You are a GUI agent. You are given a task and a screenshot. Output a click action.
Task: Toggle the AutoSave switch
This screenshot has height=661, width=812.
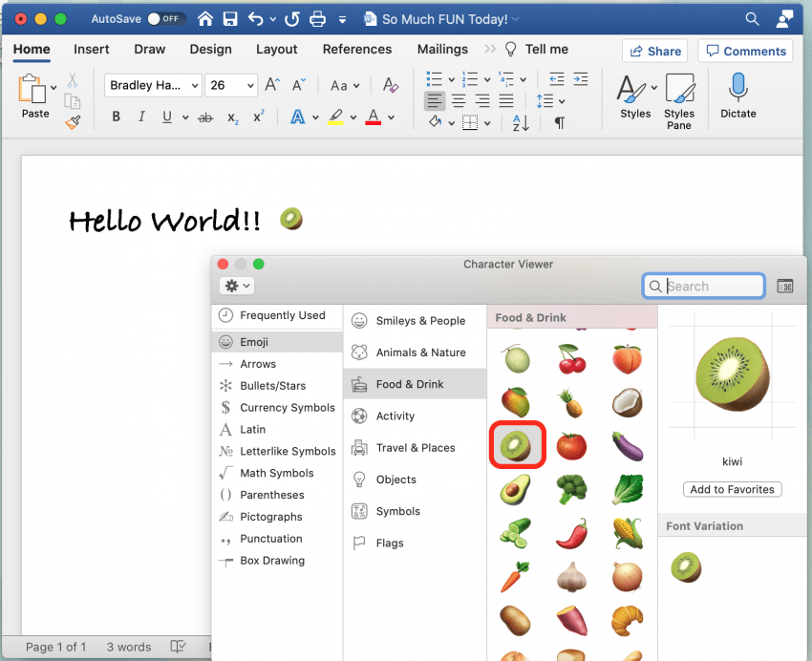[165, 19]
